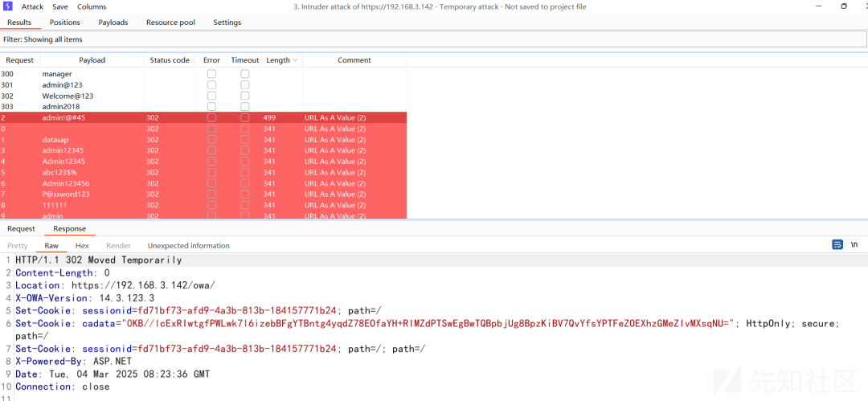
Task: Toggle Timeout checkbox for admin2018 row
Action: tap(244, 106)
